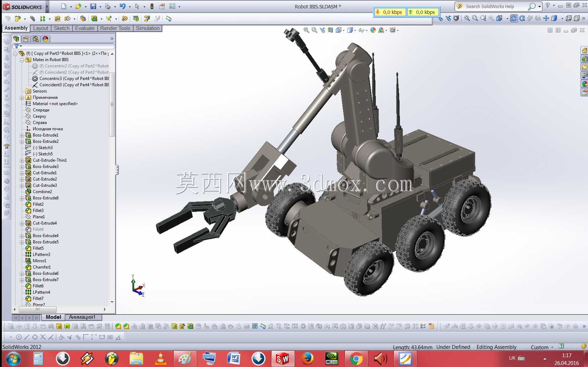Viewport: 588px width, 367px height.
Task: Open the Layout tab
Action: coord(41,28)
